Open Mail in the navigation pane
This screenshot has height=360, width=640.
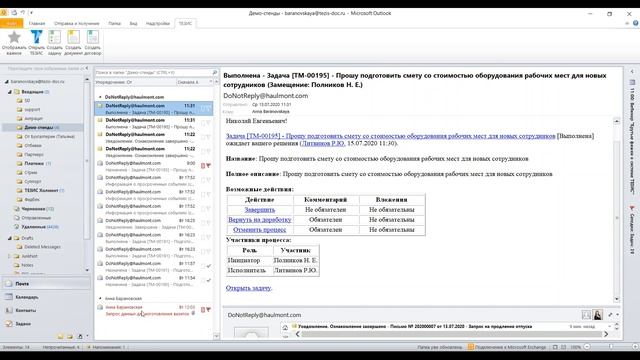(x=46, y=283)
